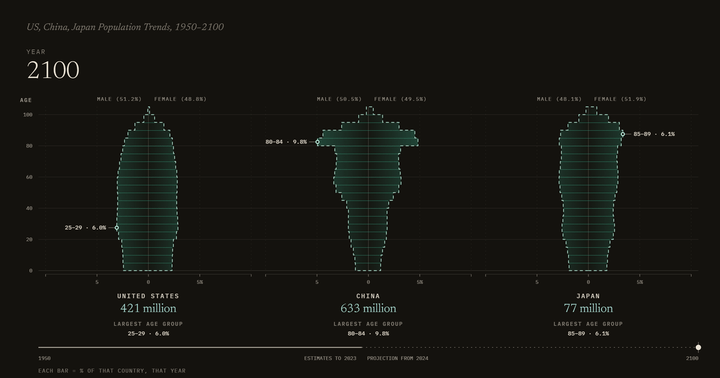Click the 'UNITED STATES' country label
The height and width of the screenshot is (378, 720).
[148, 296]
